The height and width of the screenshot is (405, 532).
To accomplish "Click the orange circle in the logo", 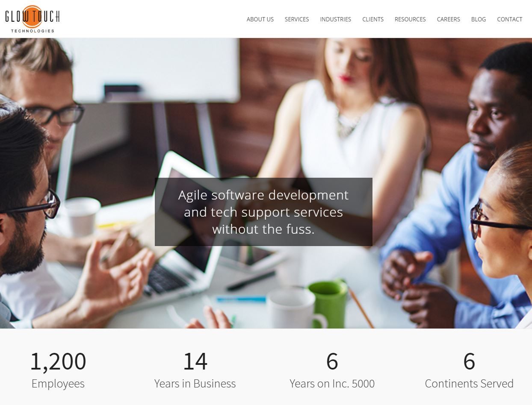I will (32, 17).
